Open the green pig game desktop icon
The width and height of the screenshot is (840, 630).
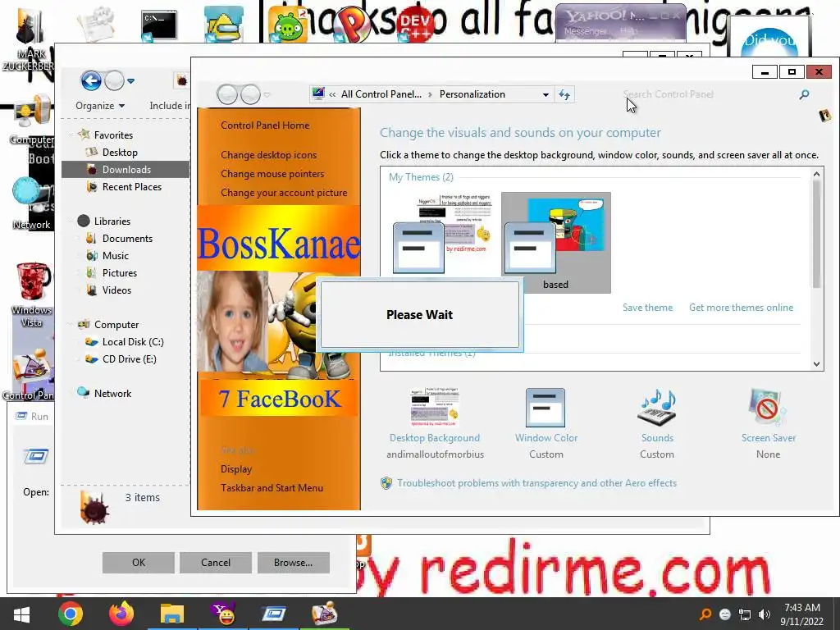point(289,25)
